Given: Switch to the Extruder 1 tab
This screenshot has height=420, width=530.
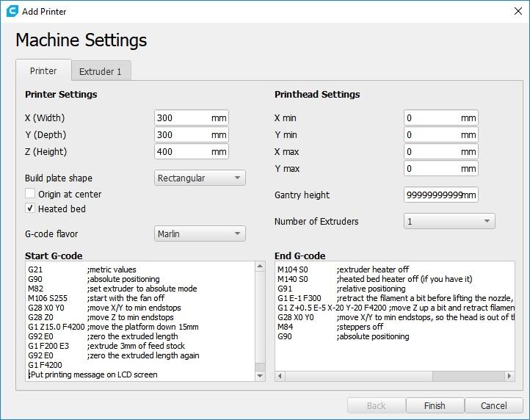Looking at the screenshot, I should click(101, 71).
